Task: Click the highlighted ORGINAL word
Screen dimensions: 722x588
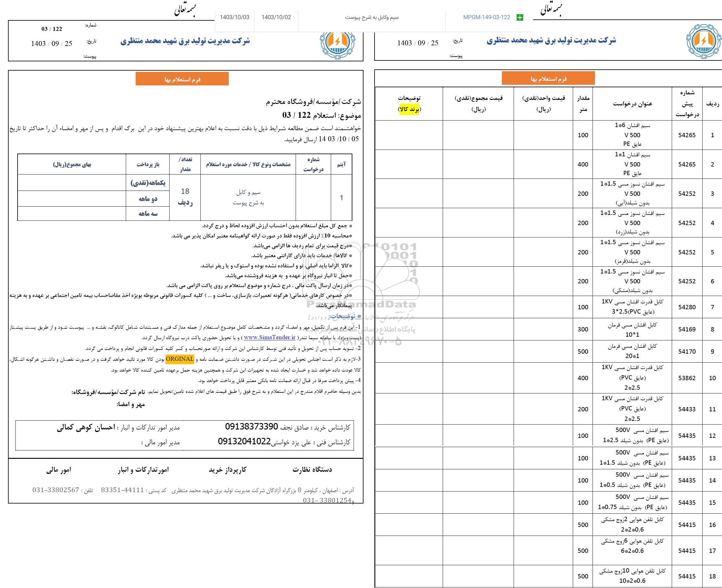Action: point(180,359)
